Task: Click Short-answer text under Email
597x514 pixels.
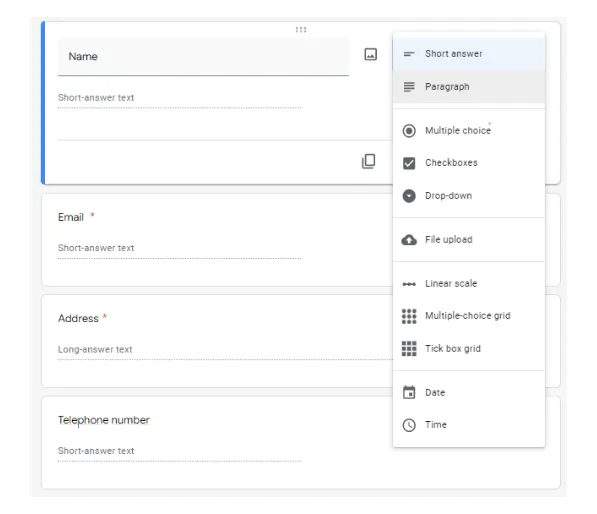Action: pos(96,248)
